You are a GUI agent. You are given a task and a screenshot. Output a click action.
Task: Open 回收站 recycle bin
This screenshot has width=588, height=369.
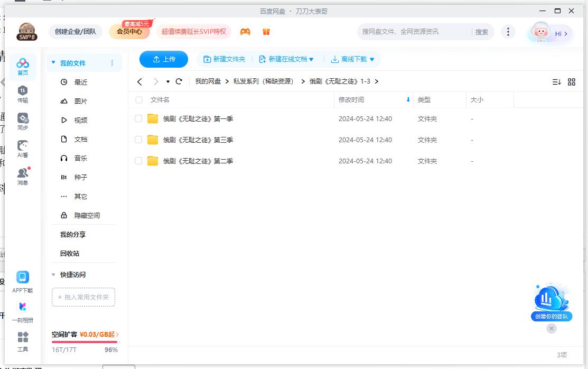point(70,253)
